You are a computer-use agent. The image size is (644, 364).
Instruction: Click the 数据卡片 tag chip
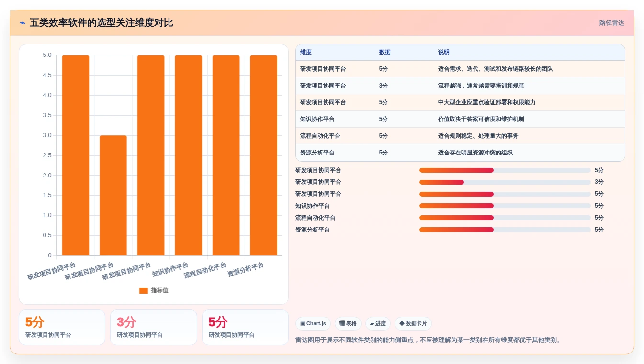(x=413, y=324)
